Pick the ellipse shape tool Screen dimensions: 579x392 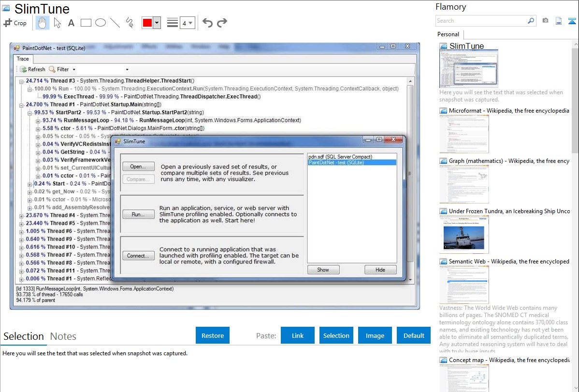pyautogui.click(x=100, y=23)
